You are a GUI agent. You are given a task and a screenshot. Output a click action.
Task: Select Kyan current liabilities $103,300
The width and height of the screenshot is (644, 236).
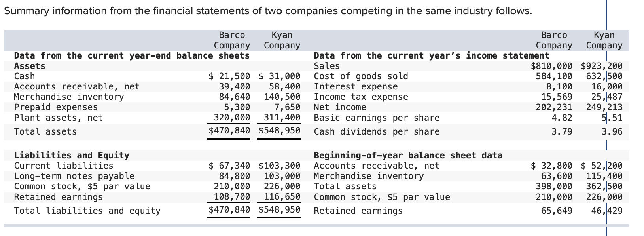(x=280, y=166)
